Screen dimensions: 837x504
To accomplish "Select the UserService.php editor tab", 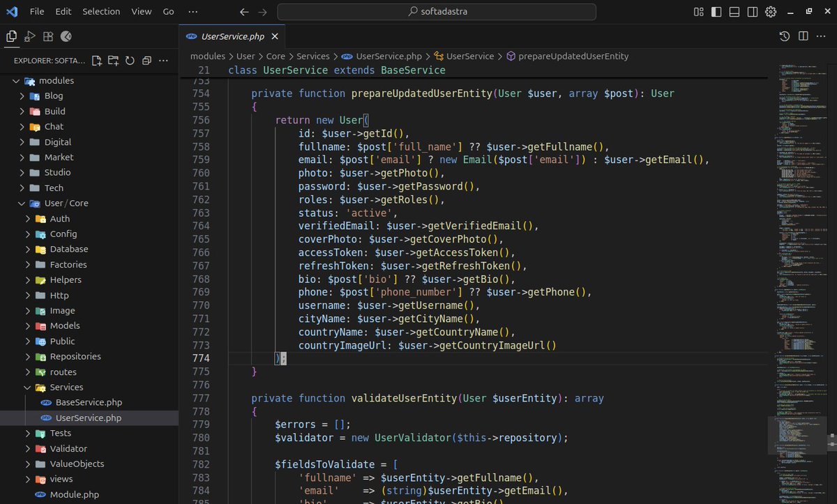I will click(233, 36).
